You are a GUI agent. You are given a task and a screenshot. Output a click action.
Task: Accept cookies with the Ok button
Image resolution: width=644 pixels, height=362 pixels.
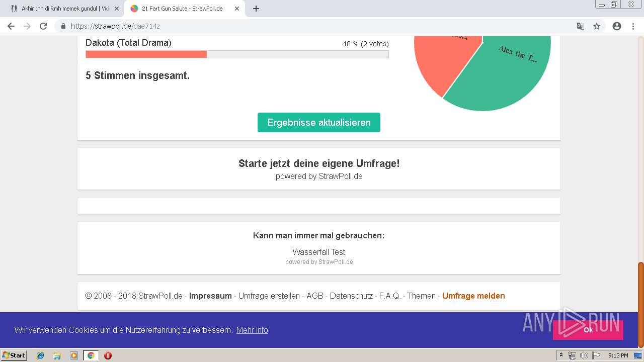(588, 330)
